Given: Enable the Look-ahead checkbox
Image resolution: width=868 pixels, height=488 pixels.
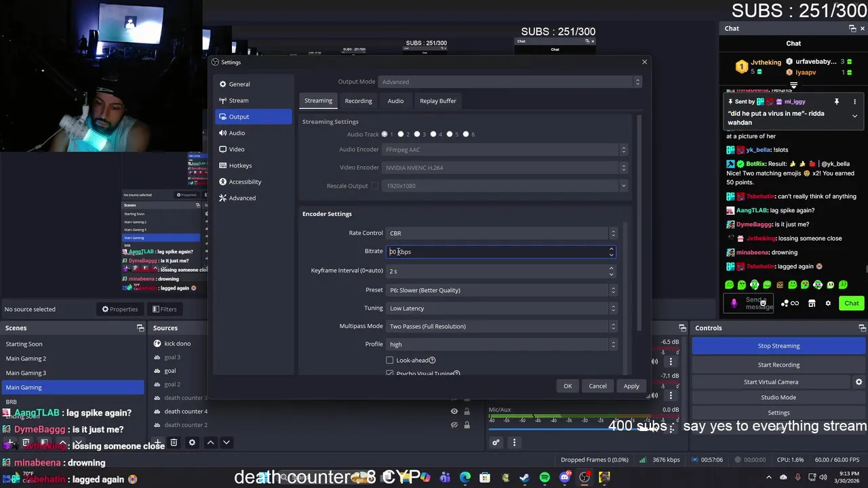Looking at the screenshot, I should (390, 361).
